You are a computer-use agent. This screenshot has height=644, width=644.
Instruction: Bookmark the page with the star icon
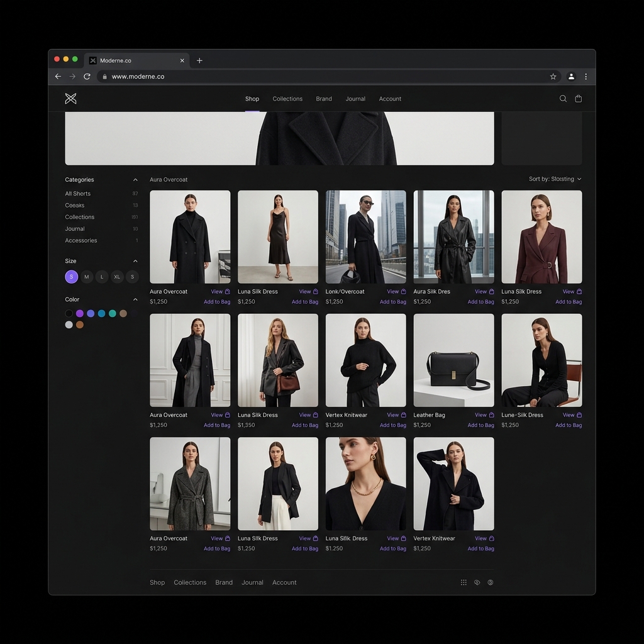coord(553,76)
